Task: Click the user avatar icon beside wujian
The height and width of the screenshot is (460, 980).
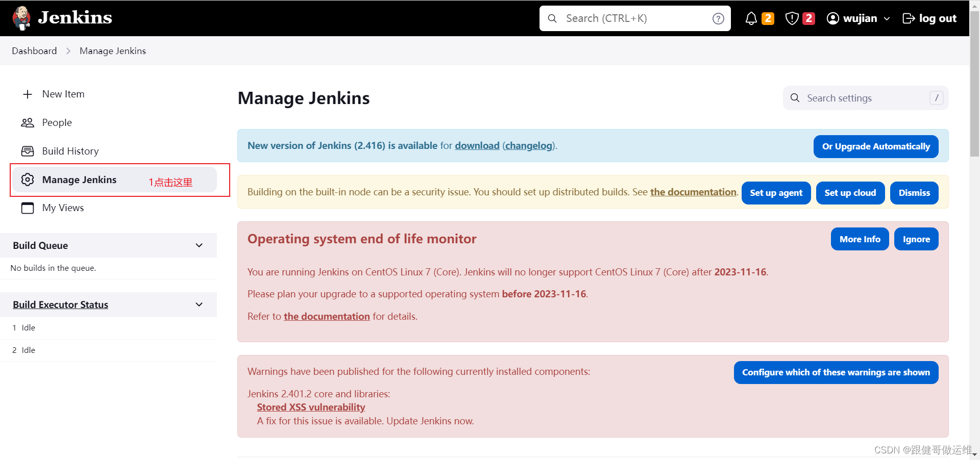Action: point(832,19)
